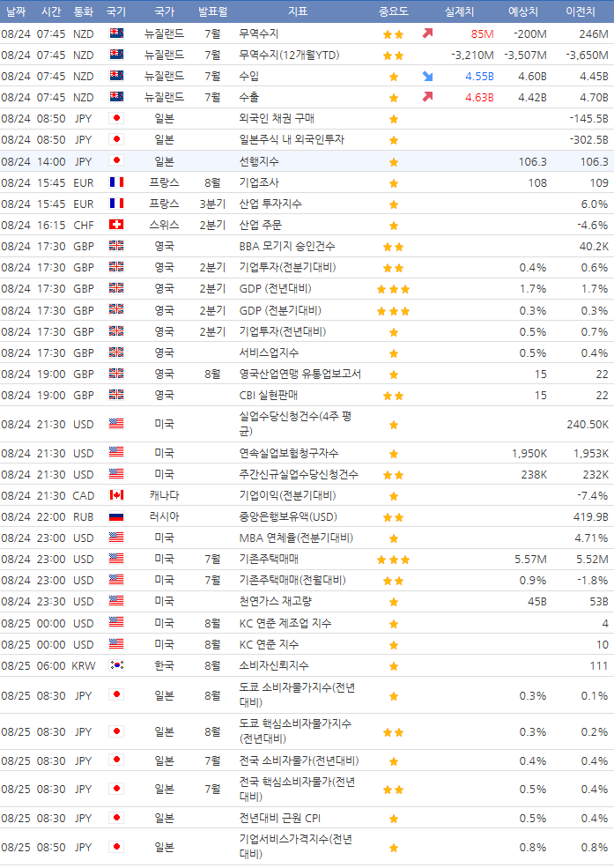Click the Switzerland flag in the 산업 주문 row

(116, 225)
